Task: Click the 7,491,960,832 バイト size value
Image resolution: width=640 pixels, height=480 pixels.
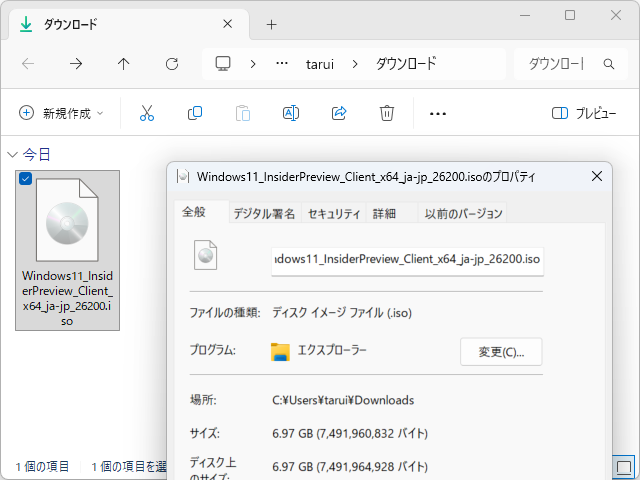Action: [x=349, y=433]
